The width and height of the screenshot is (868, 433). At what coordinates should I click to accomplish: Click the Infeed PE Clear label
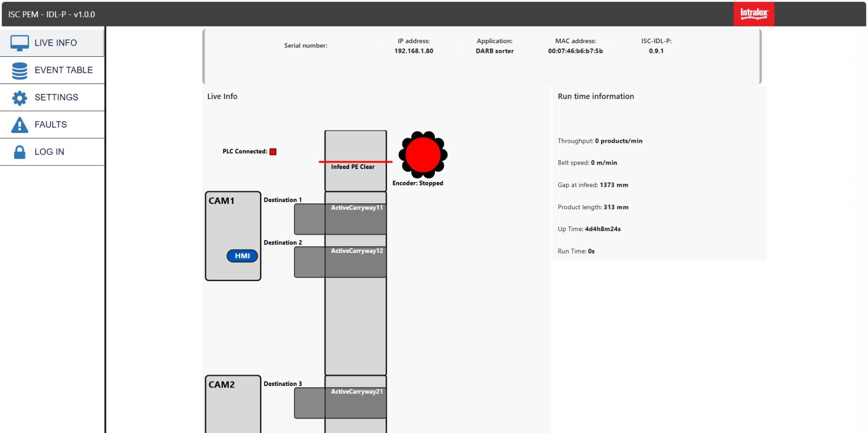click(353, 167)
